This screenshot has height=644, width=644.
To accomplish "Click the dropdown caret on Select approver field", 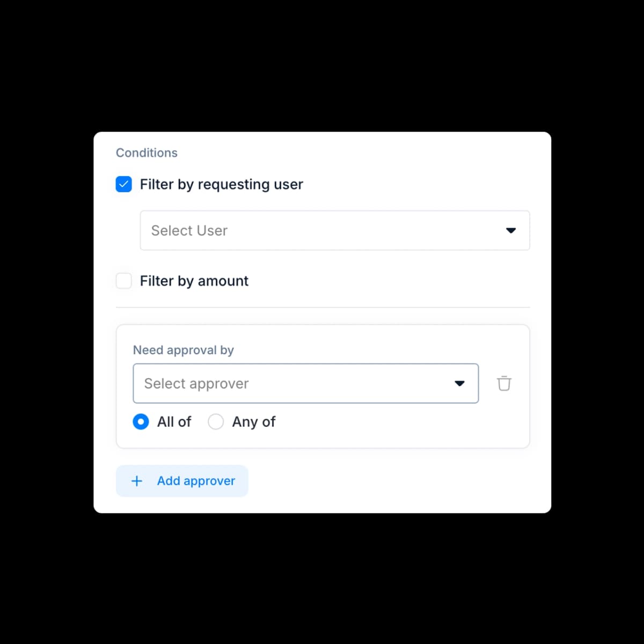I will point(459,383).
